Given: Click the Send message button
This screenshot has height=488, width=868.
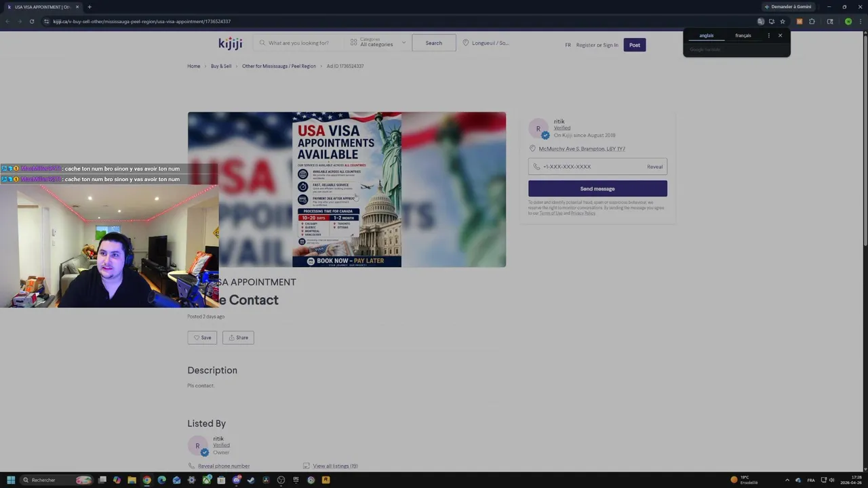Looking at the screenshot, I should 597,188.
